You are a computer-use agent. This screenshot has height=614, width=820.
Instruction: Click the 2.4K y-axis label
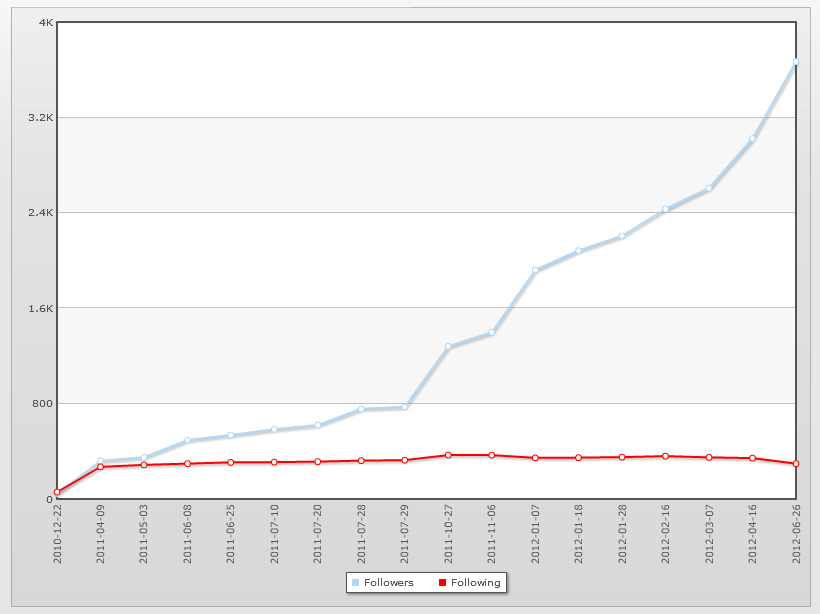[41, 213]
